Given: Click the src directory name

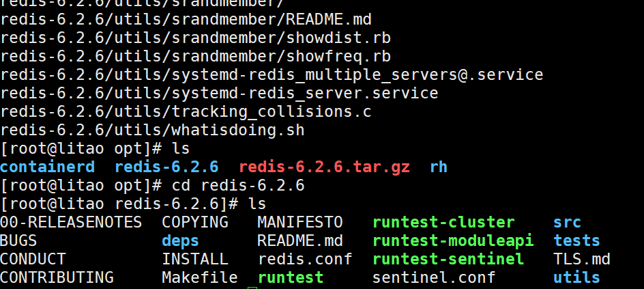Looking at the screenshot, I should (567, 223).
